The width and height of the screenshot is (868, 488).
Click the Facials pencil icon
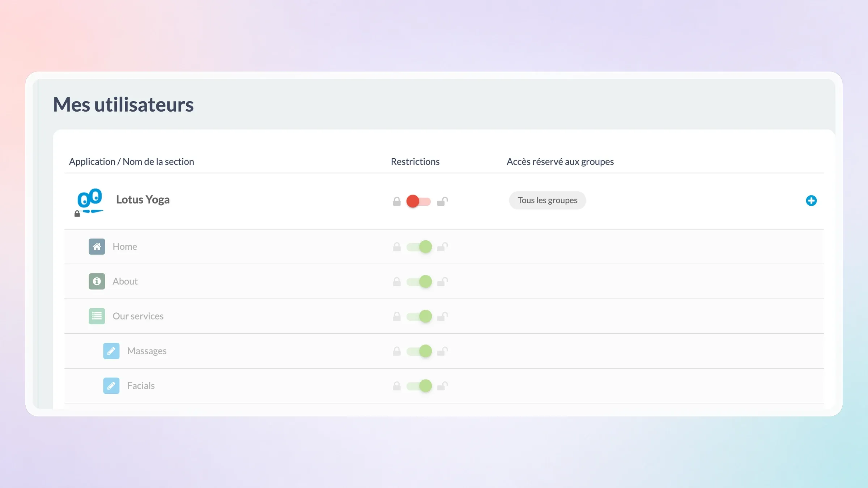(x=111, y=386)
